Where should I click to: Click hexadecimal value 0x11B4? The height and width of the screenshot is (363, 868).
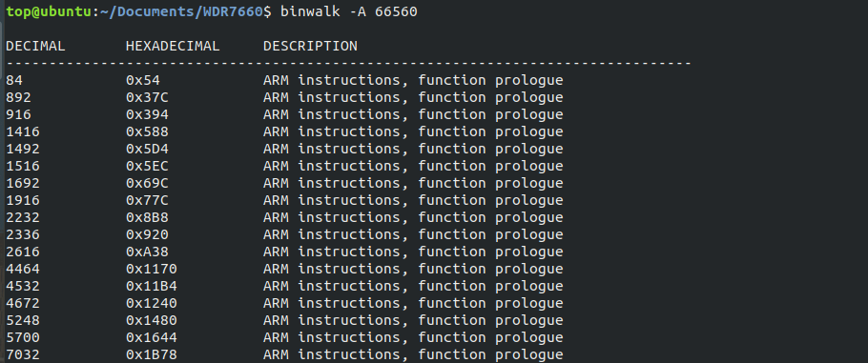(152, 286)
